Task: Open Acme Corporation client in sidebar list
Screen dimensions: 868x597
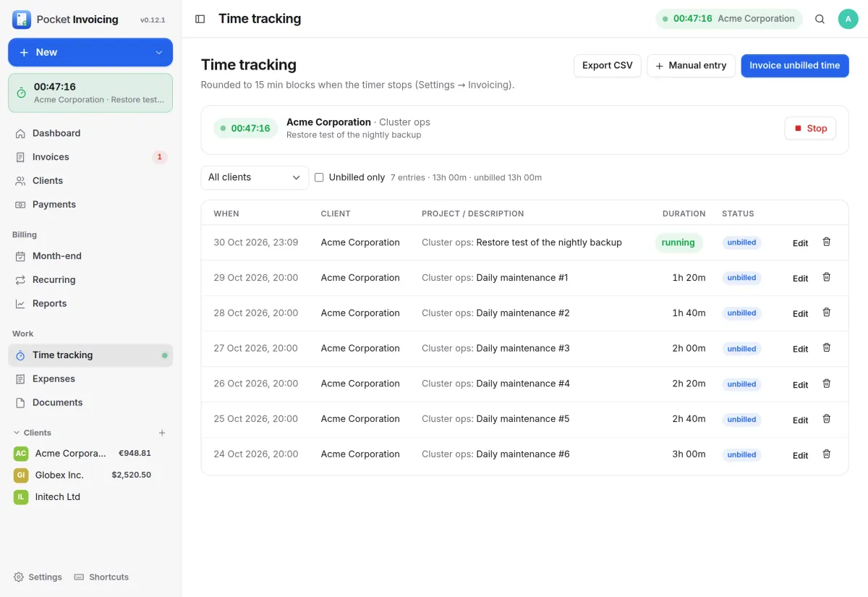Action: click(x=90, y=454)
